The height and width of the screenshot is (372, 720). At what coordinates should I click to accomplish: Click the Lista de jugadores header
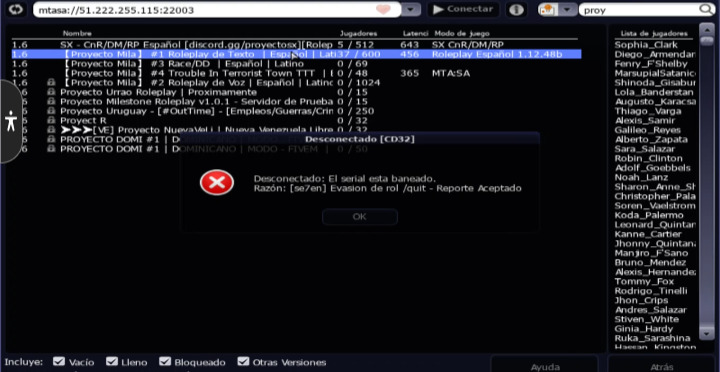(654, 34)
